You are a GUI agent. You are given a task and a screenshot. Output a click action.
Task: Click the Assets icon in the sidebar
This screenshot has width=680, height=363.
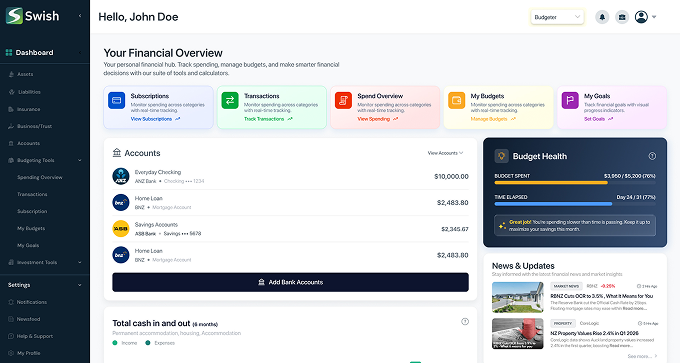click(x=11, y=74)
